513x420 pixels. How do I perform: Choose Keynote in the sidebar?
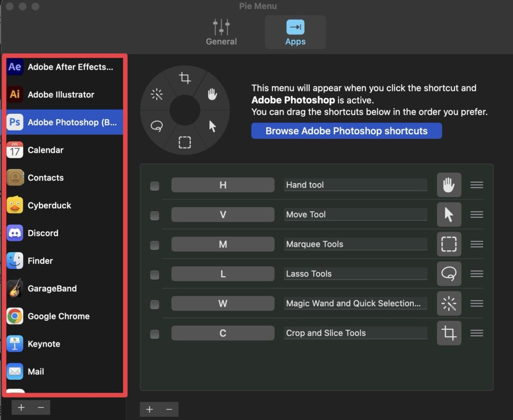click(65, 344)
